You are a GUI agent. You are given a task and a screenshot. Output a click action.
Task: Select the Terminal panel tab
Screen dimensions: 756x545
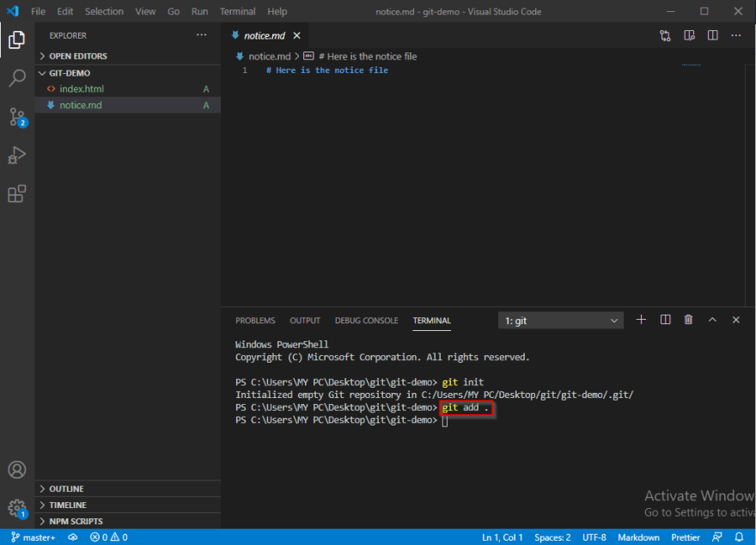pyautogui.click(x=431, y=321)
